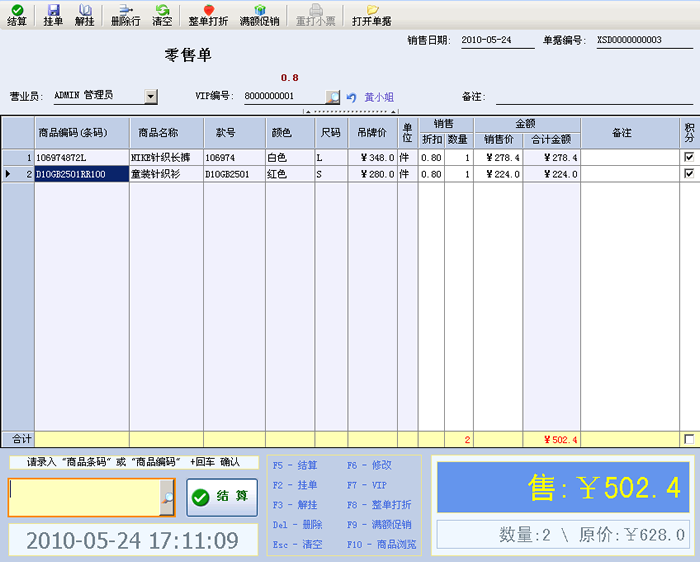Click the blue undo arrow beside VIP field
Viewport: 700px width, 562px height.
click(352, 97)
